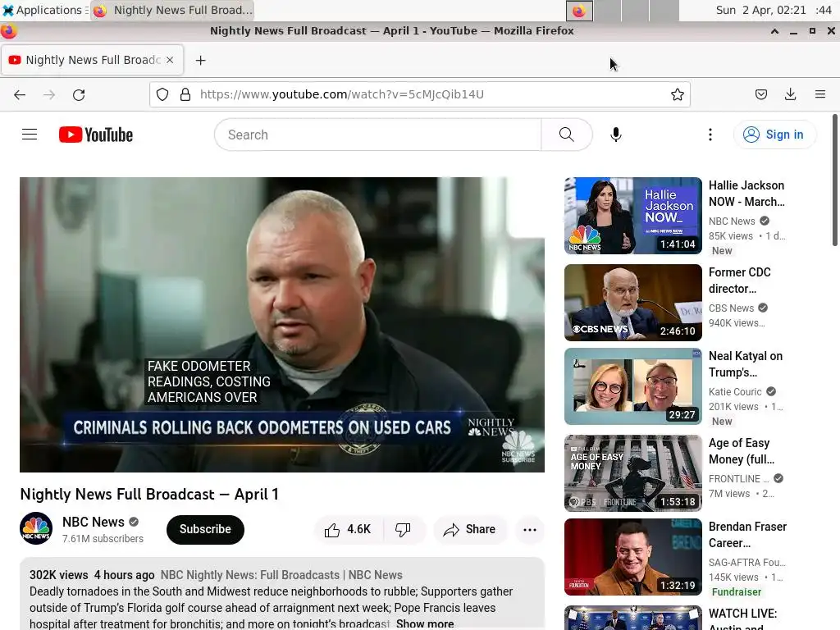The width and height of the screenshot is (840, 630).
Task: Open Former CDC director video thumbnail
Action: click(632, 302)
